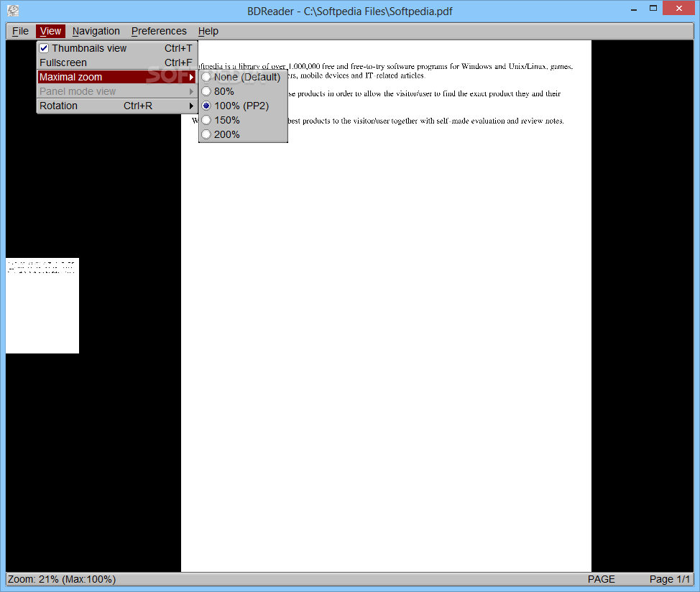Close the open View menu
Screen dimensions: 700x592
tap(50, 31)
